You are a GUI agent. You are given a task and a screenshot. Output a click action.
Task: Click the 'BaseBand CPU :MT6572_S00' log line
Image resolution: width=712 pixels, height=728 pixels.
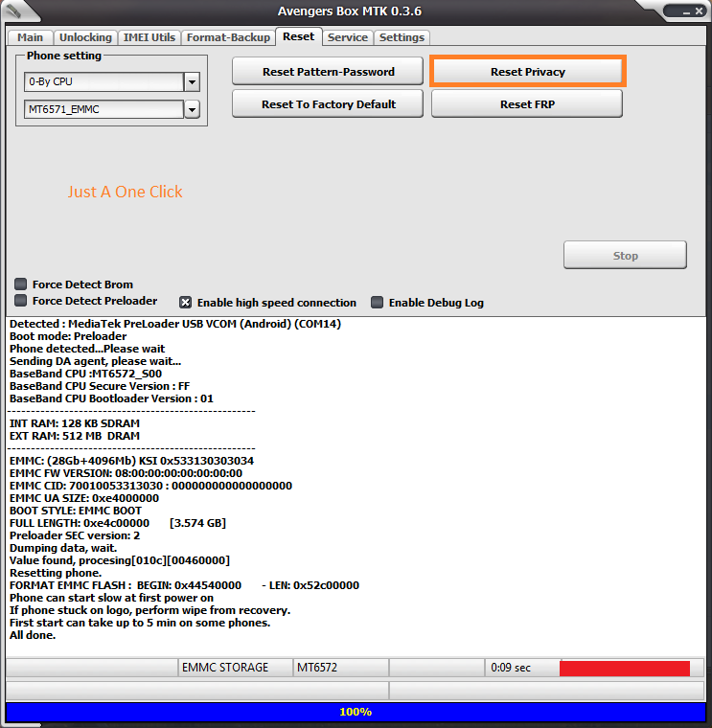click(85, 374)
